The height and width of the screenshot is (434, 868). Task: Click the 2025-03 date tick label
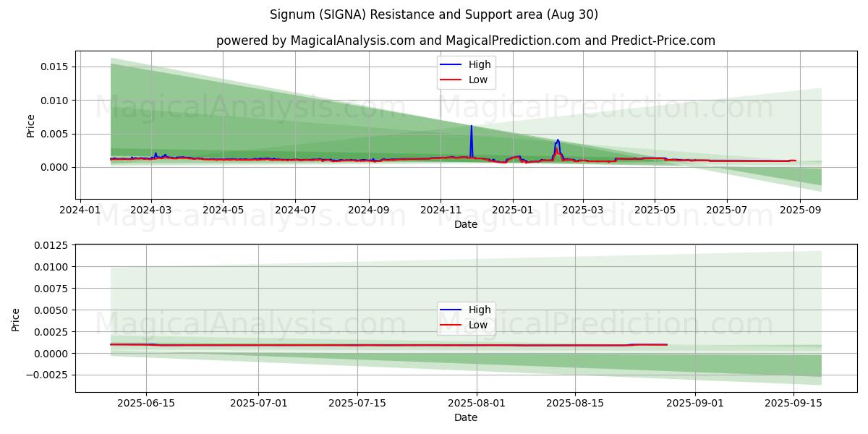click(x=582, y=210)
